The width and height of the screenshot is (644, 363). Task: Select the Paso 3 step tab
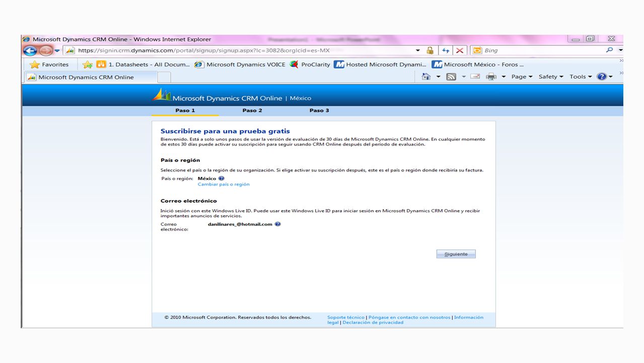319,110
